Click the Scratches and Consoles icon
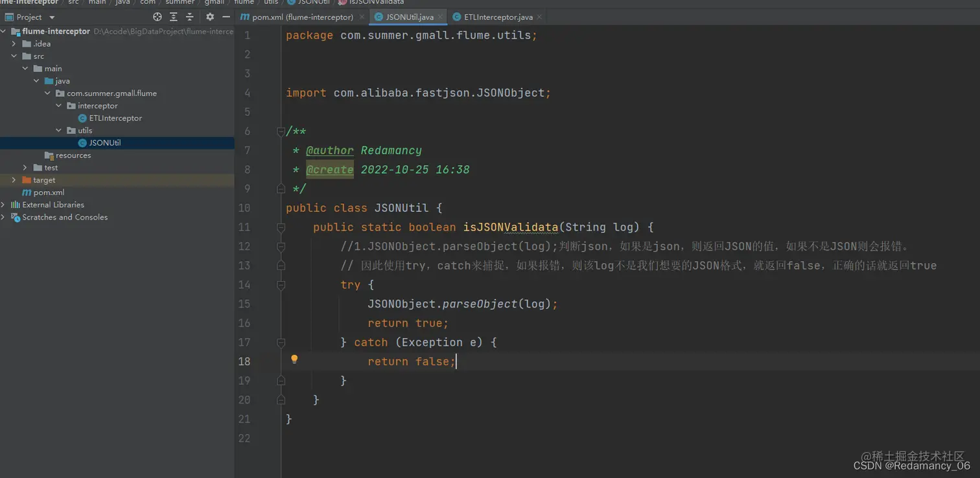This screenshot has height=478, width=980. pyautogui.click(x=16, y=217)
